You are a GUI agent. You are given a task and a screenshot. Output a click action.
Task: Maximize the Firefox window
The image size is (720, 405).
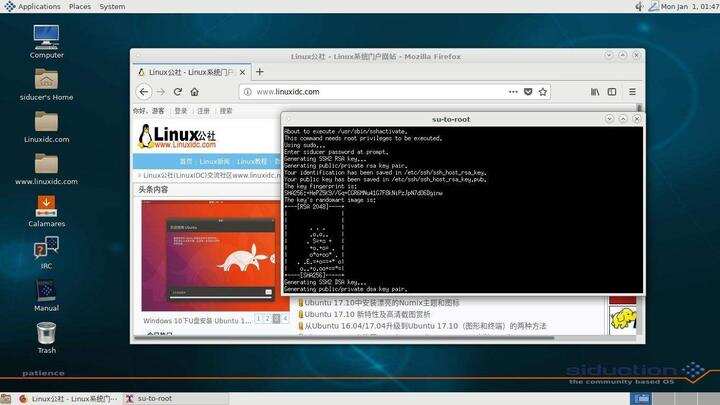[623, 55]
